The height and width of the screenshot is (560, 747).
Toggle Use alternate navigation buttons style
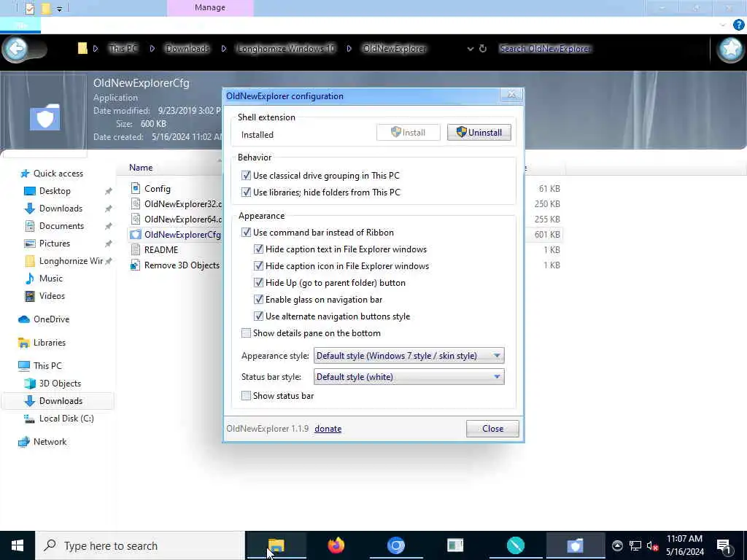(x=258, y=316)
